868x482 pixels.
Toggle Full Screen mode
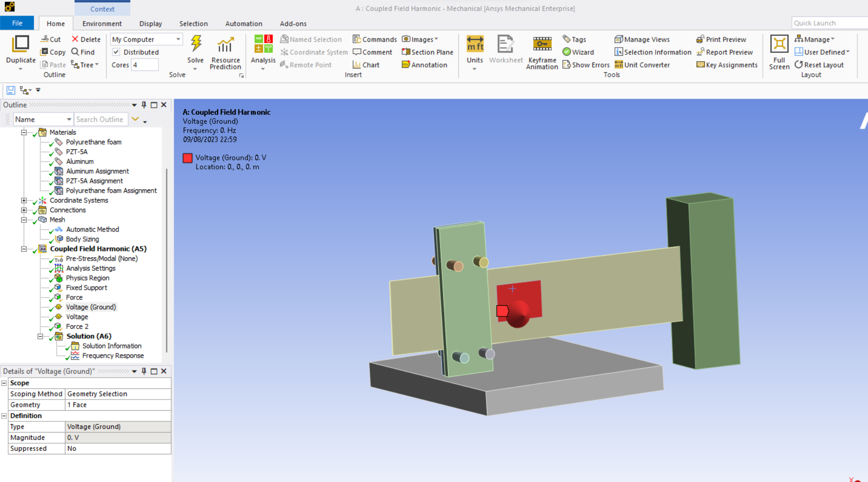[779, 52]
